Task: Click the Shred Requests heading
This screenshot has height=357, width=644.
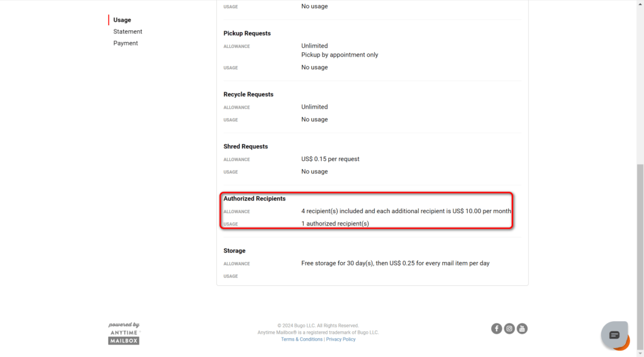Action: (x=246, y=146)
